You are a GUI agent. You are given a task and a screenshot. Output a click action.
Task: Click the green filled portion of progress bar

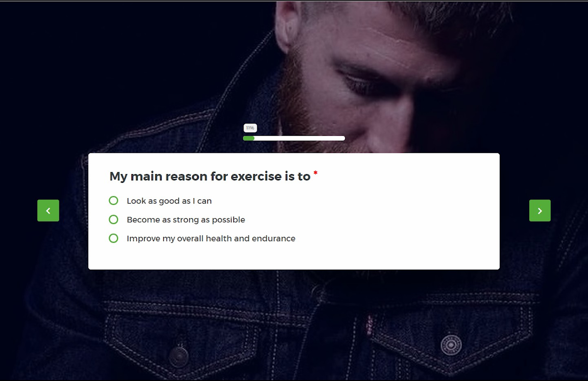(249, 138)
